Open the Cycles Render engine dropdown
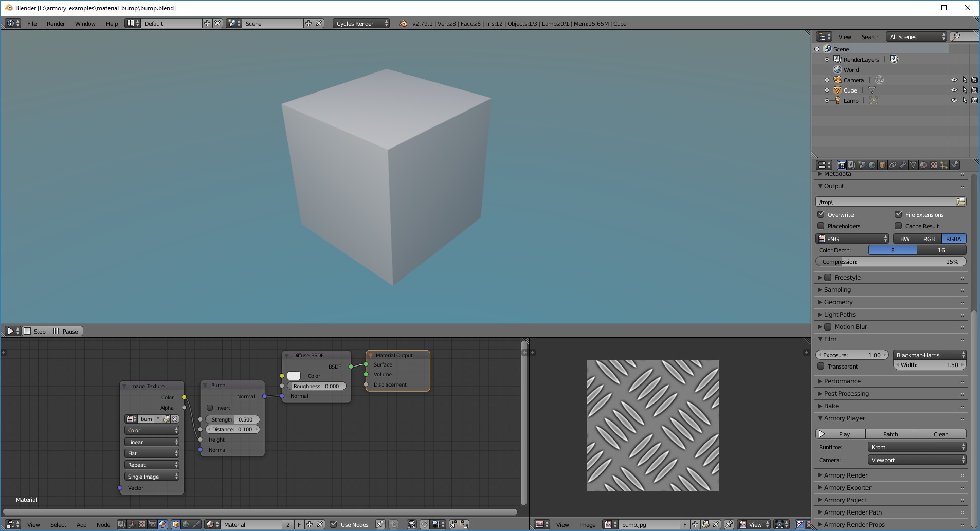980x531 pixels. point(361,23)
